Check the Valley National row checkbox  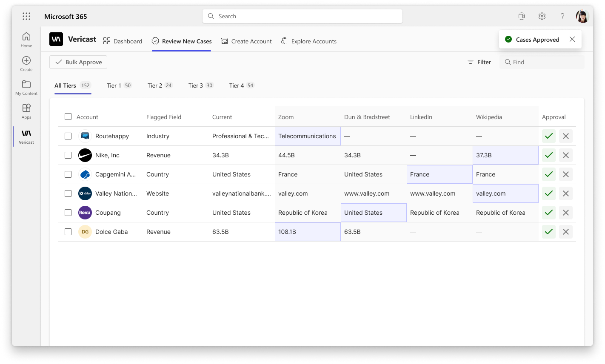tap(68, 193)
